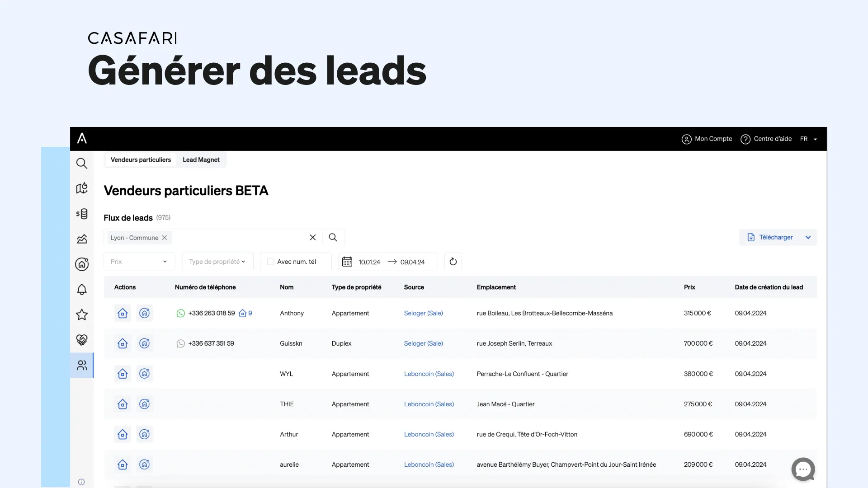Screen dimensions: 868x488
Task: Enable the Avec num. tél checkbox
Action: [x=270, y=262]
